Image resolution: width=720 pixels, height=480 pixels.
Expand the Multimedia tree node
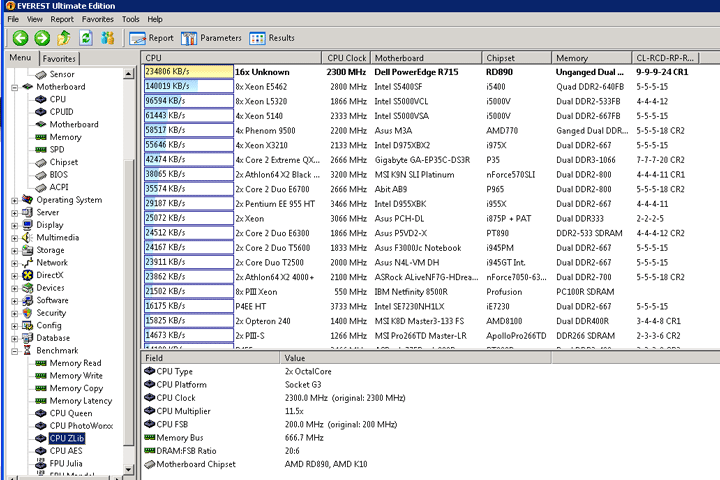pyautogui.click(x=15, y=238)
